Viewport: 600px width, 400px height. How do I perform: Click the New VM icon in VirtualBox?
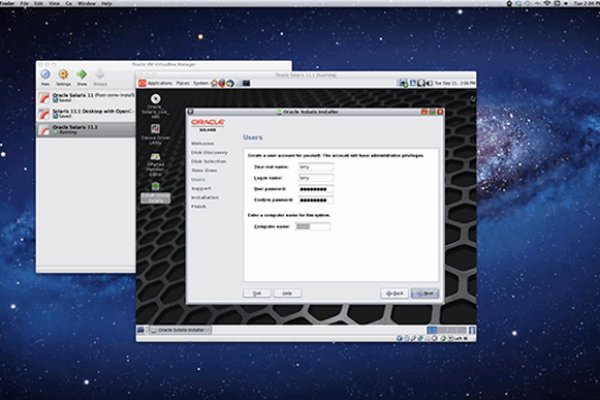coord(46,75)
